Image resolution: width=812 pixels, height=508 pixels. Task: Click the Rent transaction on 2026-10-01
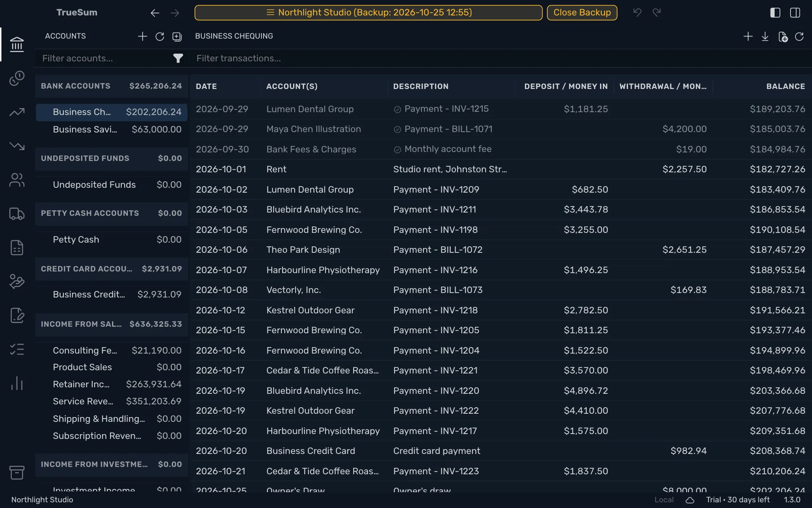(x=500, y=169)
